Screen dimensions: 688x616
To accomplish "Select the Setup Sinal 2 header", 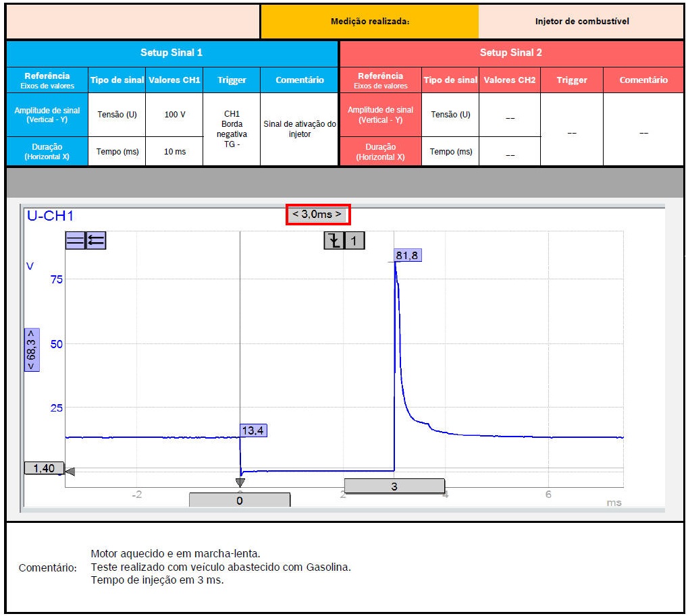I will pyautogui.click(x=511, y=53).
